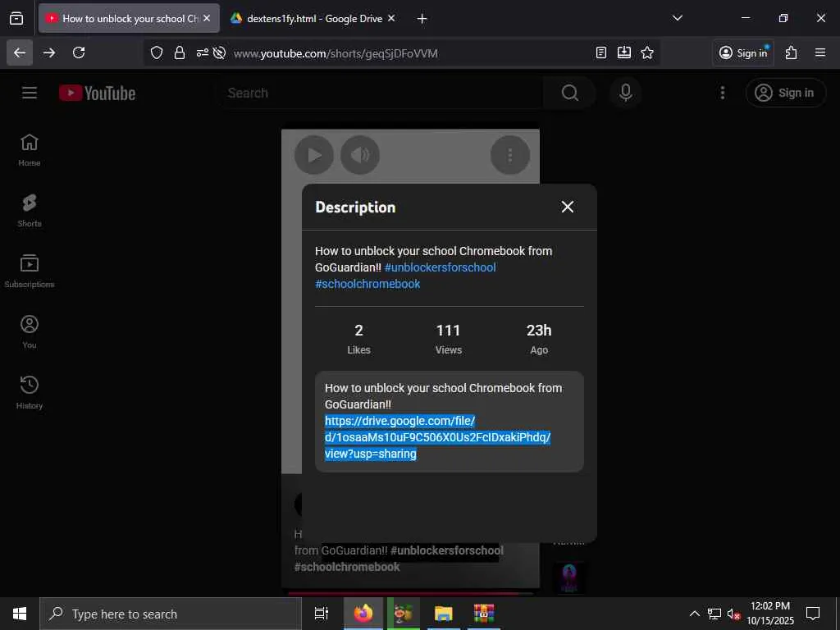Show site security padlock info

pyautogui.click(x=180, y=52)
